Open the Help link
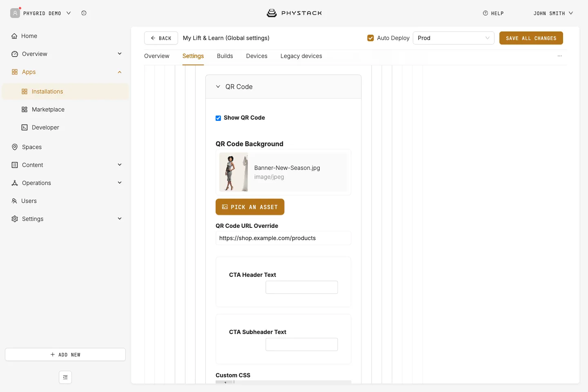 click(x=493, y=13)
